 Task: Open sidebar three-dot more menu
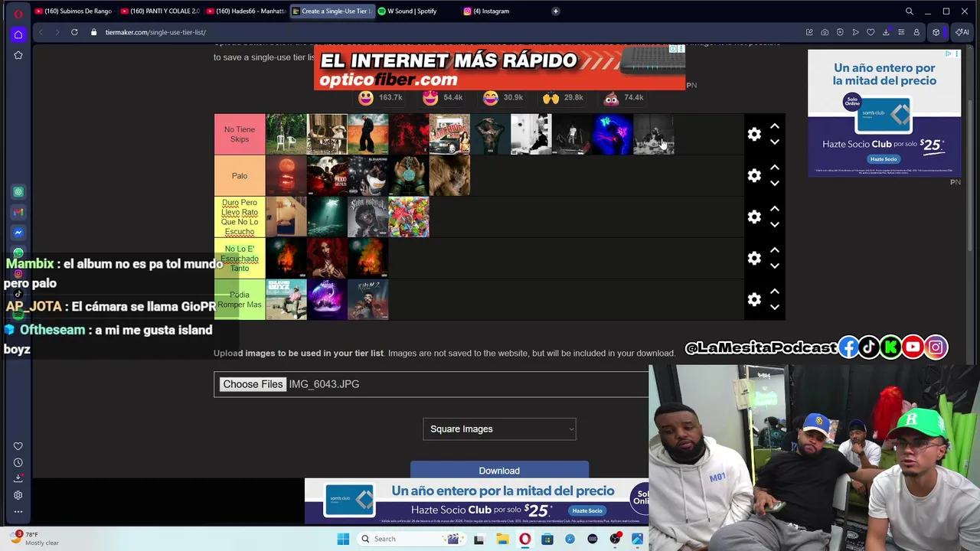point(18,511)
